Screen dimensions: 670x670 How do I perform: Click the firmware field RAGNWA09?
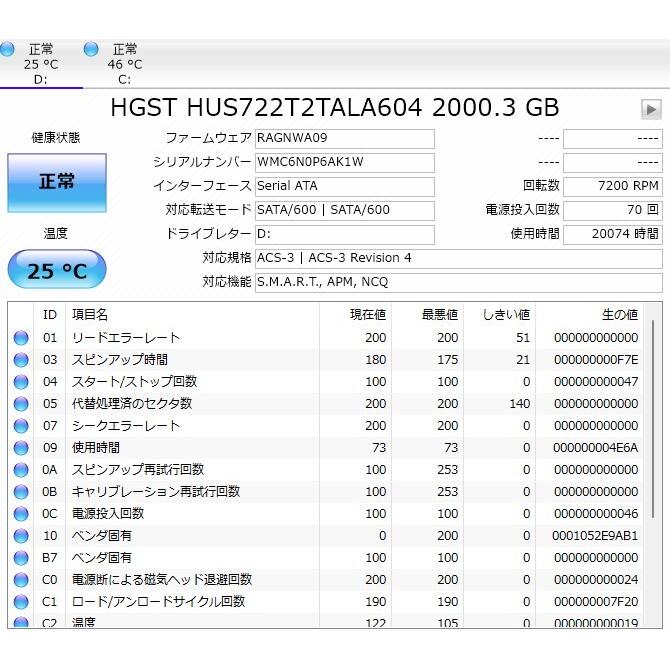click(x=344, y=138)
